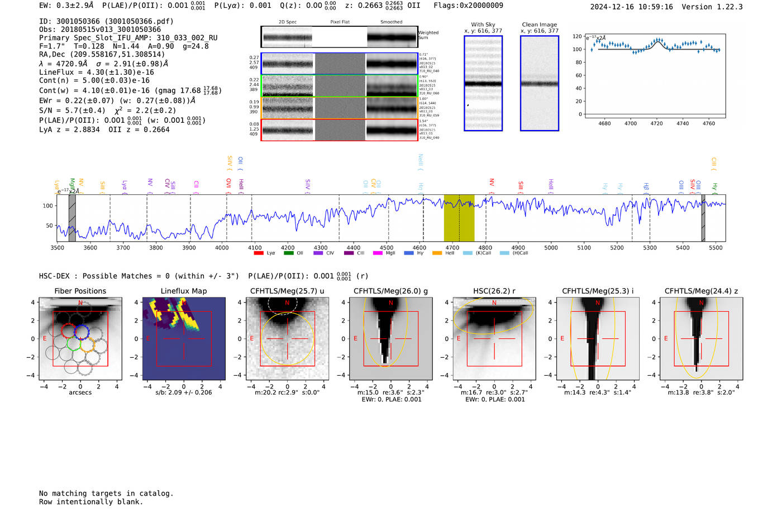Click the With Sky cutout image
This screenshot has width=782, height=532.
483,83
